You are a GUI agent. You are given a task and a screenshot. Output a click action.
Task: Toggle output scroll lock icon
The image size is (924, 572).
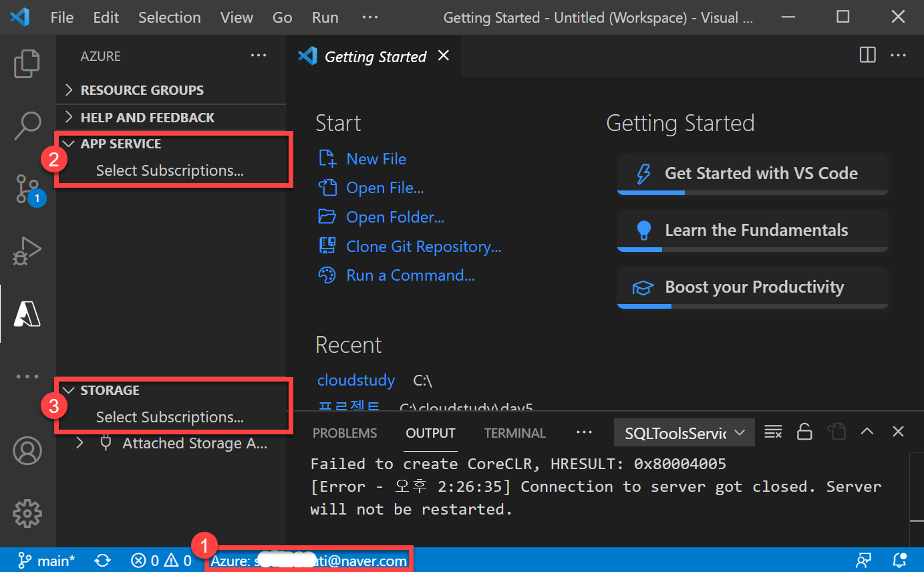click(x=804, y=432)
